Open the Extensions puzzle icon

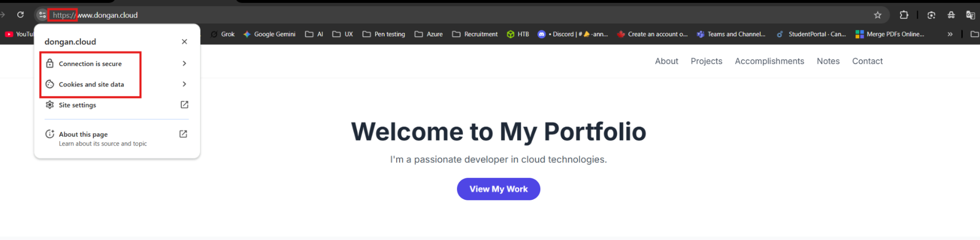tap(904, 15)
